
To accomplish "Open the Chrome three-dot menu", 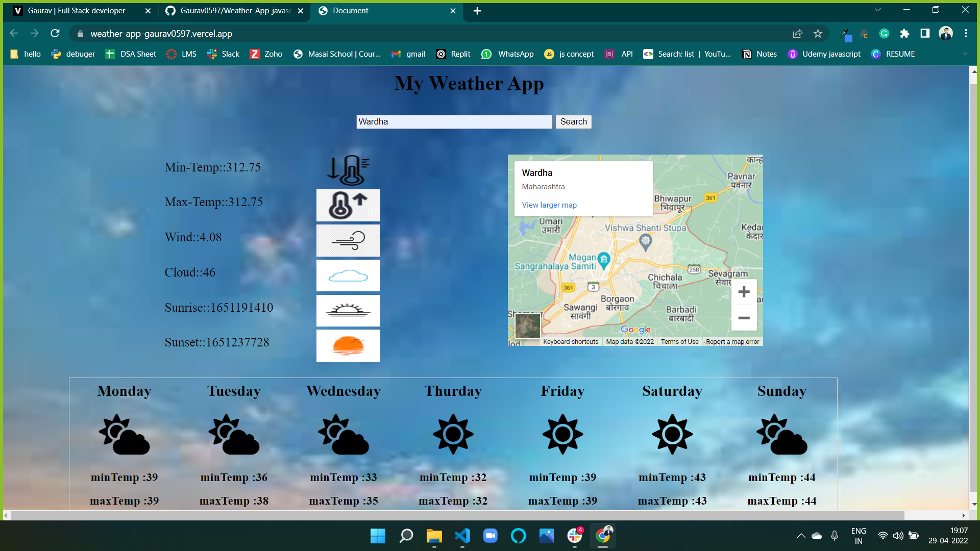I will tap(966, 34).
